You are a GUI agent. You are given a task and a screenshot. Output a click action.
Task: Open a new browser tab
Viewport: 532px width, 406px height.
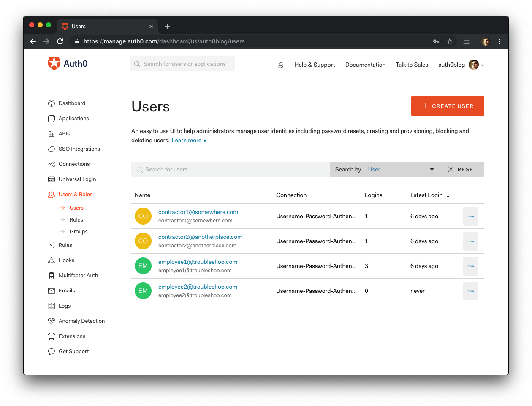167,27
